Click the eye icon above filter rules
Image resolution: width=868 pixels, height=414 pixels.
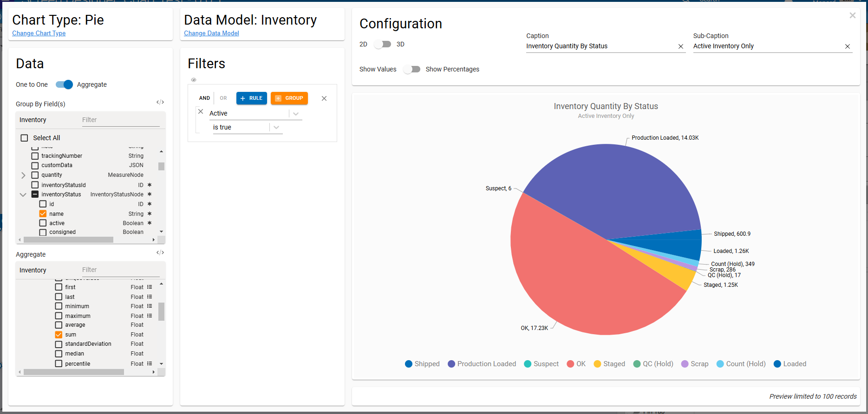point(194,80)
